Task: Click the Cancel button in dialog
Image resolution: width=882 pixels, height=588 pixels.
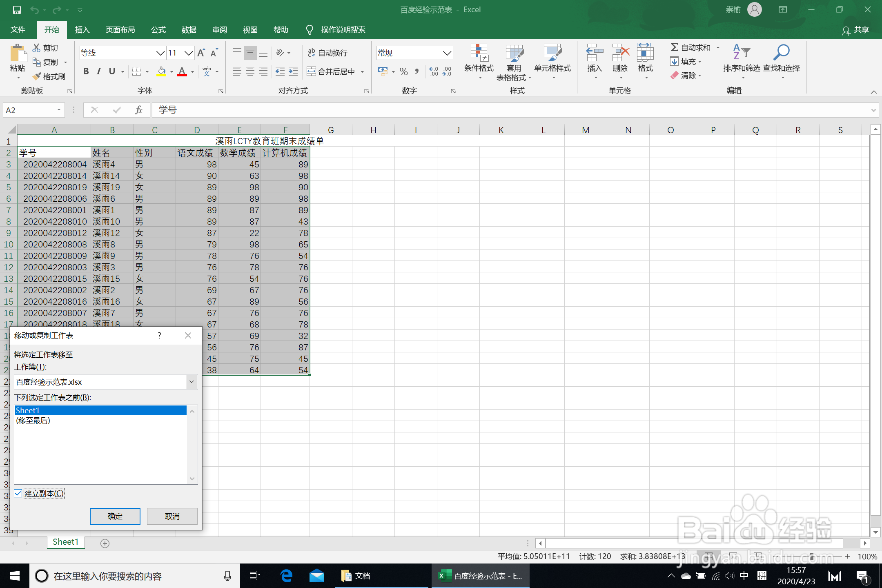Action: [172, 516]
